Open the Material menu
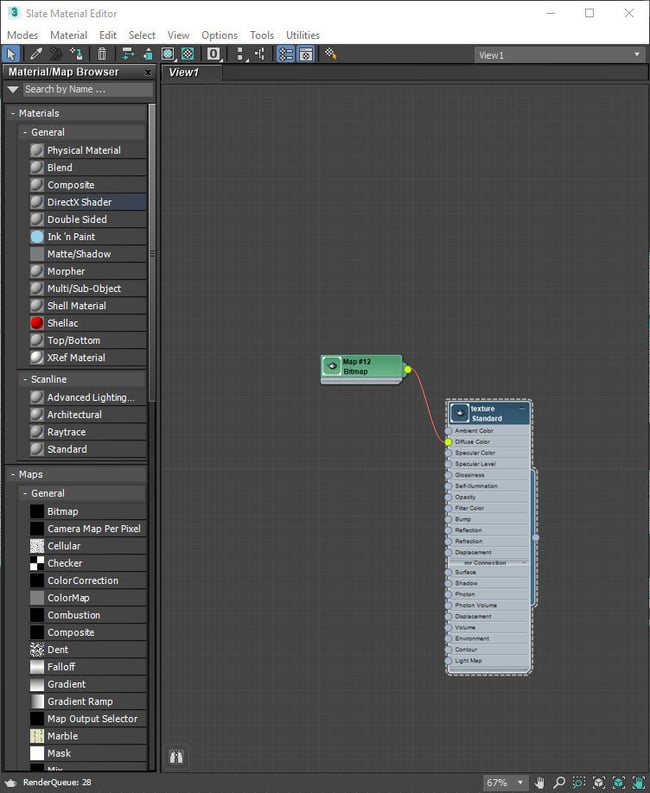The image size is (650, 793). 69,35
